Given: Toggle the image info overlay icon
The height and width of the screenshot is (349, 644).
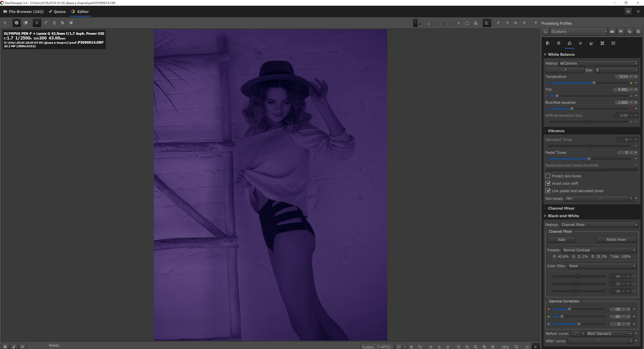Looking at the screenshot, I should pos(16,23).
